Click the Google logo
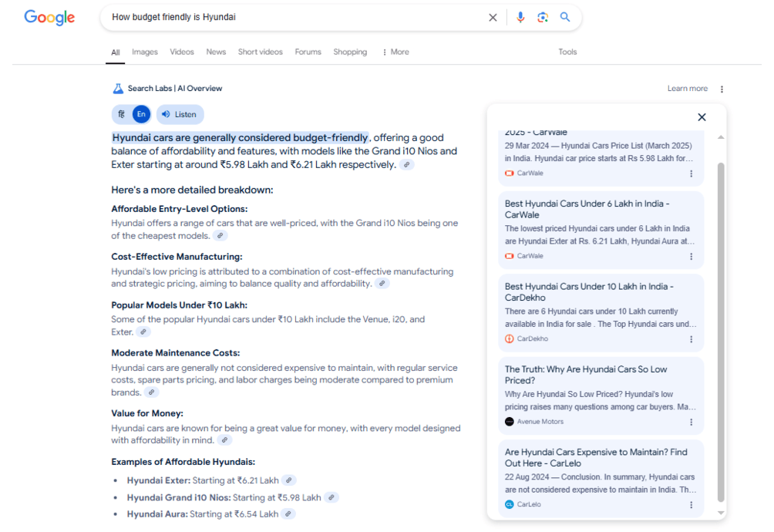 [x=49, y=18]
